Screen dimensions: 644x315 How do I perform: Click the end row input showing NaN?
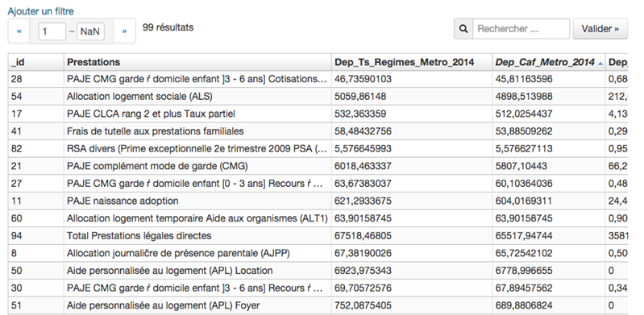90,31
